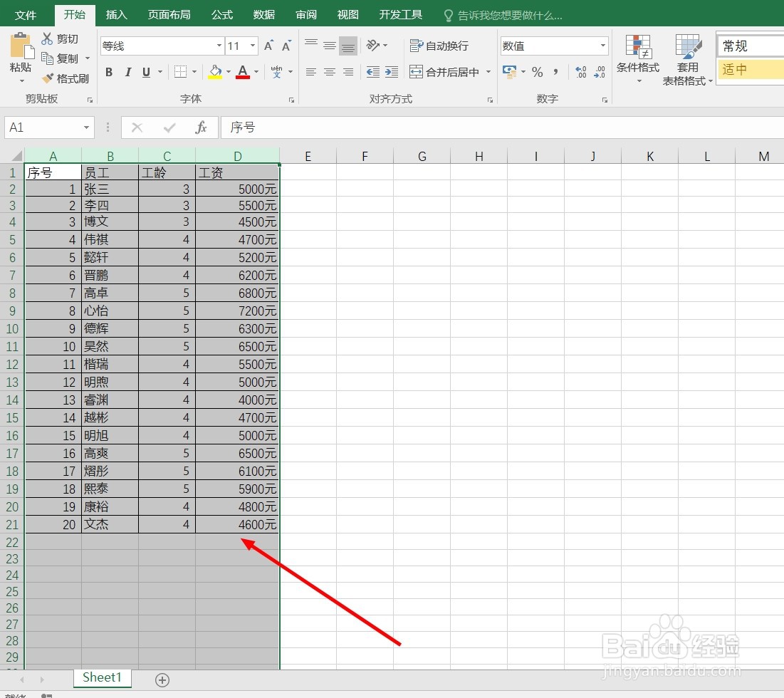This screenshot has width=784, height=698.
Task: Toggle bottom vertical alignment
Action: coord(348,46)
